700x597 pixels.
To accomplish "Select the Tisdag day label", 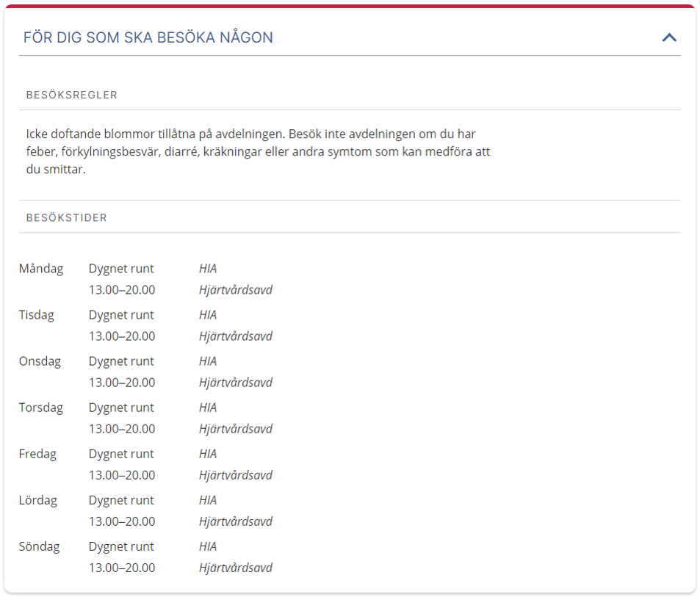I will click(36, 315).
